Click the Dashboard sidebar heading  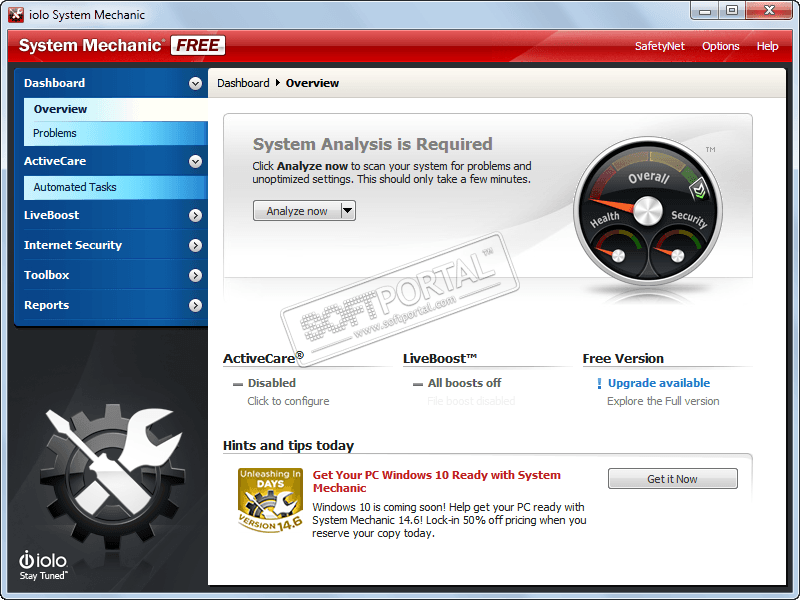[x=55, y=83]
